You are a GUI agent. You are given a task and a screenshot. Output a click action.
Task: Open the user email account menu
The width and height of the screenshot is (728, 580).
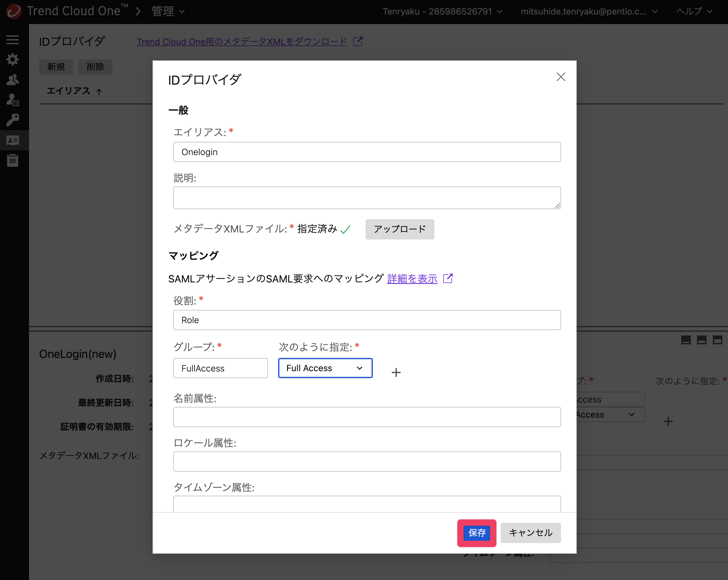click(x=589, y=11)
